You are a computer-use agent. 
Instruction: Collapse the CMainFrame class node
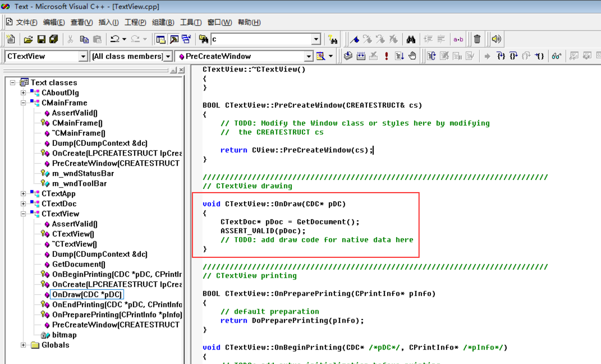[x=23, y=103]
